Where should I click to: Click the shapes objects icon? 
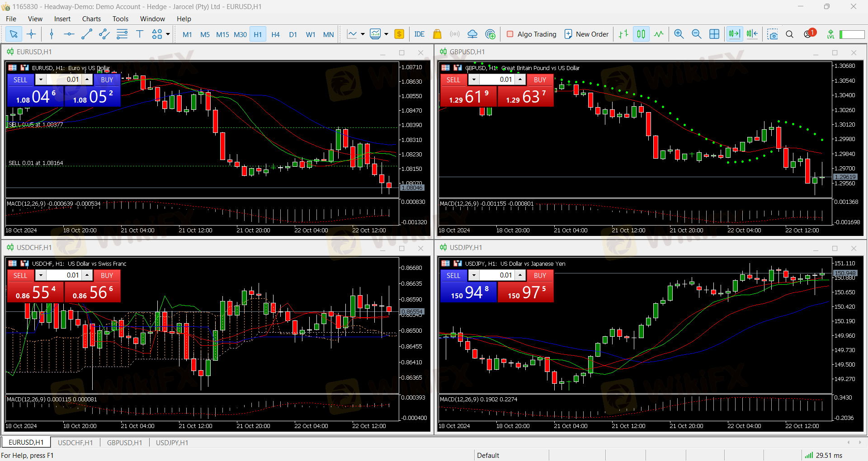(157, 34)
